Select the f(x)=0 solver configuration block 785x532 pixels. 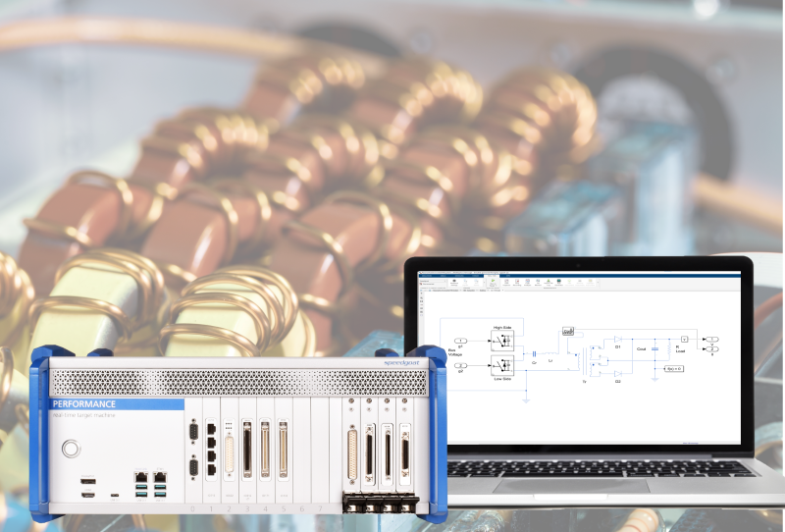click(674, 369)
